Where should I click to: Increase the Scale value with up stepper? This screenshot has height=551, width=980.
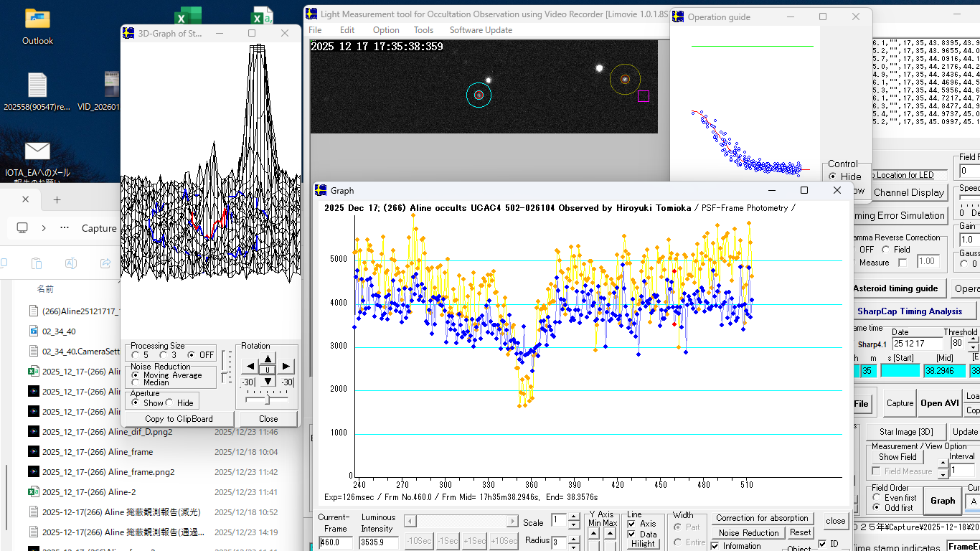tap(573, 517)
